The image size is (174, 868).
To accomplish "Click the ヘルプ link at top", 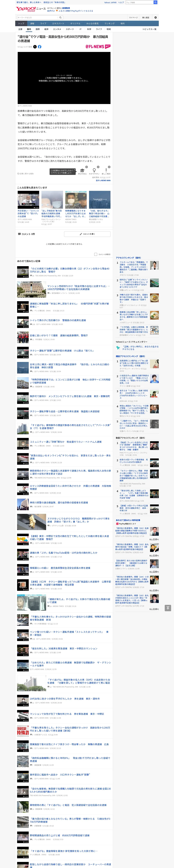I will pyautogui.click(x=121, y=2).
